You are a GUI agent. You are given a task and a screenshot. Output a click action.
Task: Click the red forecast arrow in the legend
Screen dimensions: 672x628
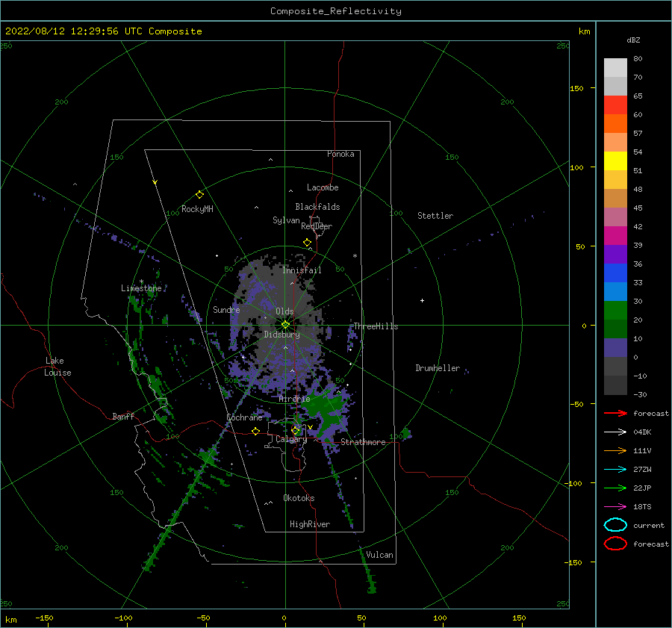tap(615, 413)
